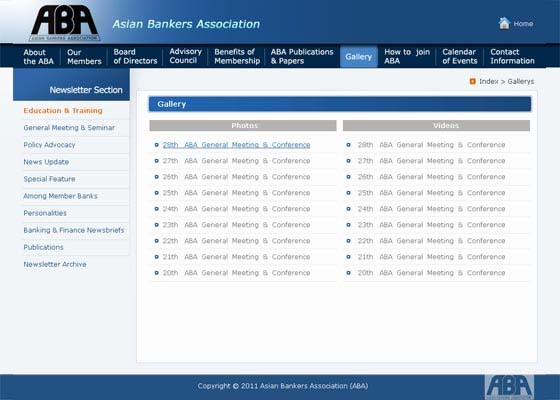
Task: Click the Videos column header
Action: (436, 125)
